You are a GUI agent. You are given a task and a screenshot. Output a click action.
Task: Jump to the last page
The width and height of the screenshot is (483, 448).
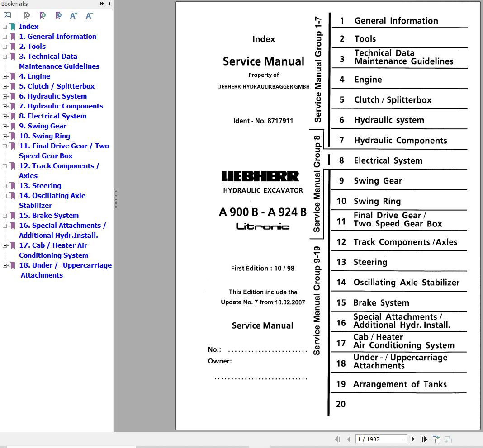[x=424, y=439]
